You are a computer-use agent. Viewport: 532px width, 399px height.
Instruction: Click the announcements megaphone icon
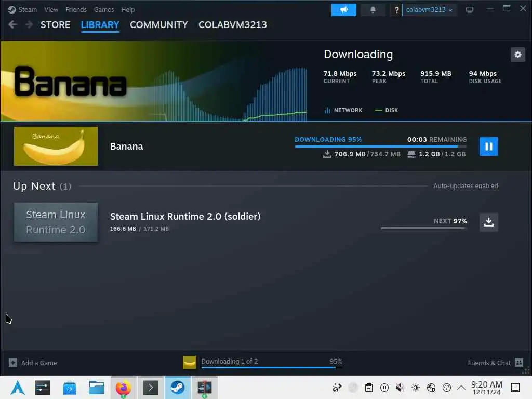(344, 10)
